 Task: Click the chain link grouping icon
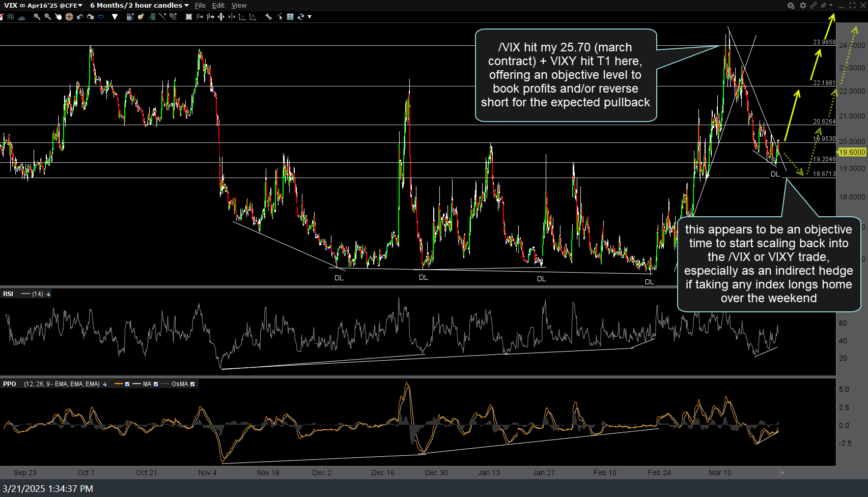813,5
